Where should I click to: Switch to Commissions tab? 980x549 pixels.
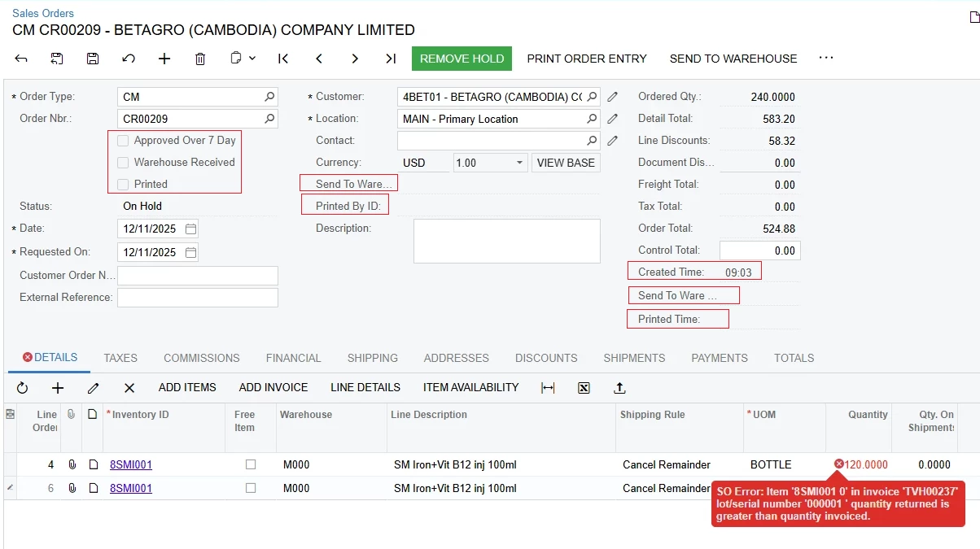coord(202,358)
